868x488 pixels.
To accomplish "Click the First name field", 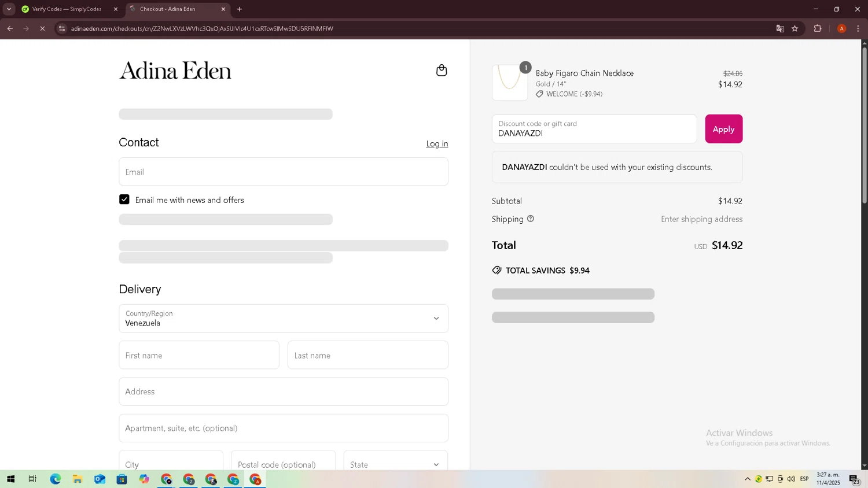I will (199, 355).
